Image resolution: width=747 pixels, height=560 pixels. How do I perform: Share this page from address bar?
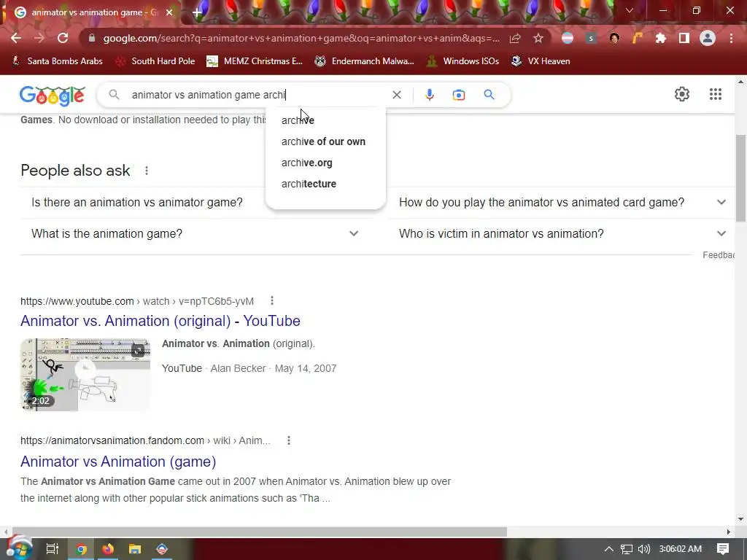point(515,38)
